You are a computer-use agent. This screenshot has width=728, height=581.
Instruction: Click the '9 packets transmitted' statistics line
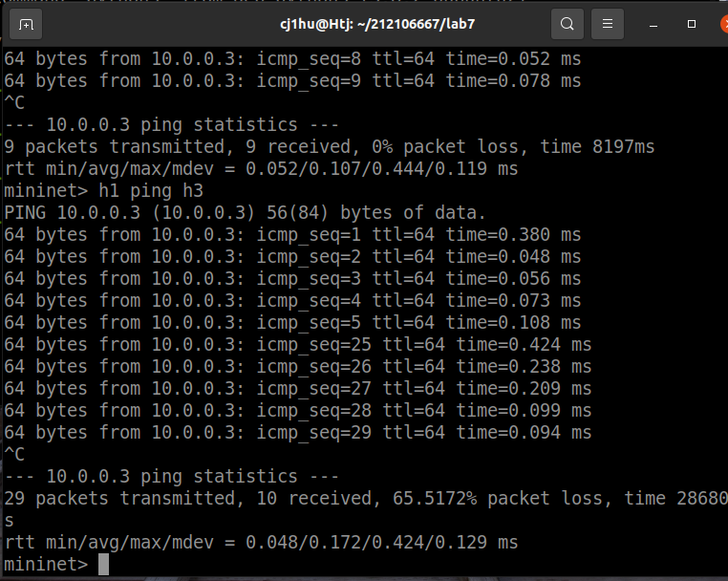coord(330,147)
